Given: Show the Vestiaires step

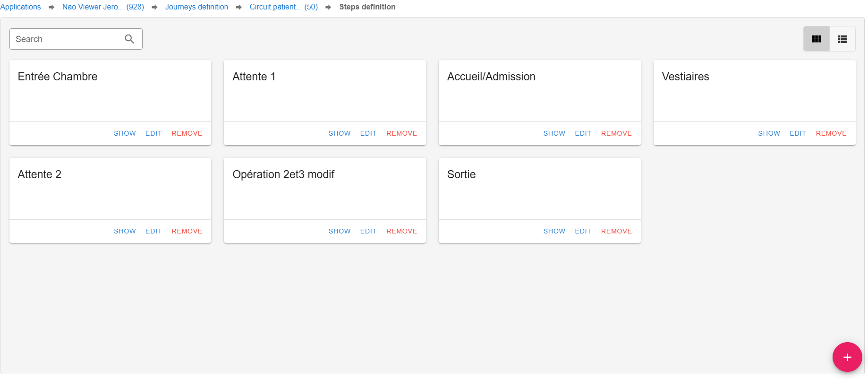Looking at the screenshot, I should (x=769, y=133).
